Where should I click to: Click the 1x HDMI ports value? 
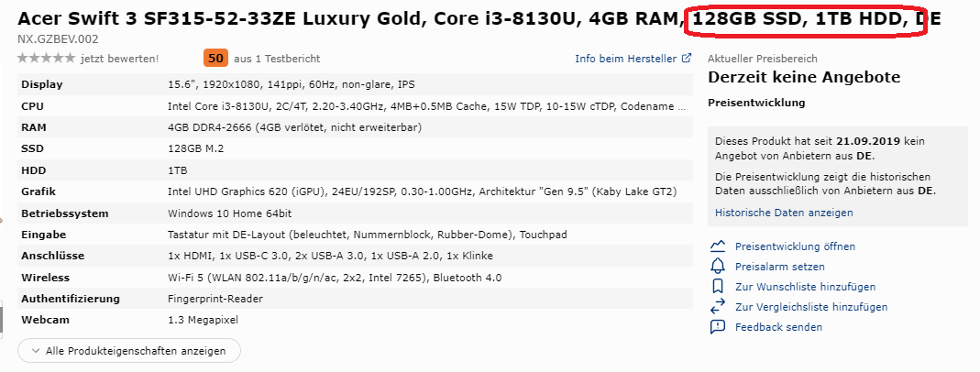(x=330, y=256)
